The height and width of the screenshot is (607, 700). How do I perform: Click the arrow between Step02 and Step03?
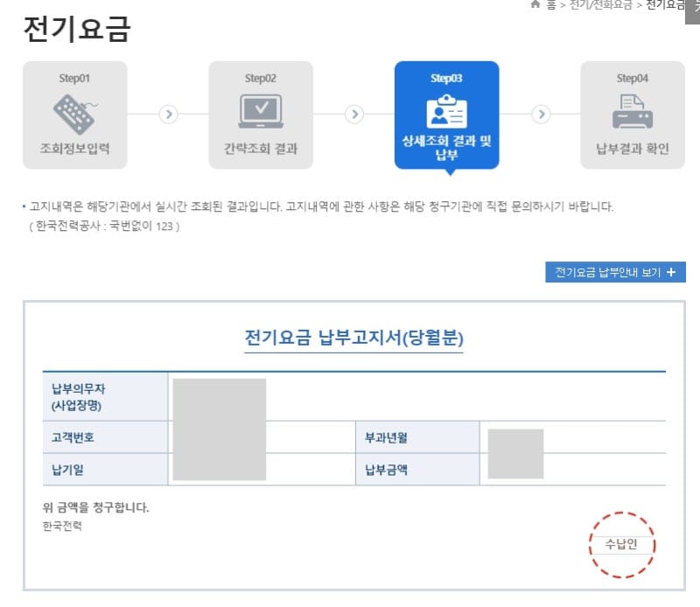point(353,114)
